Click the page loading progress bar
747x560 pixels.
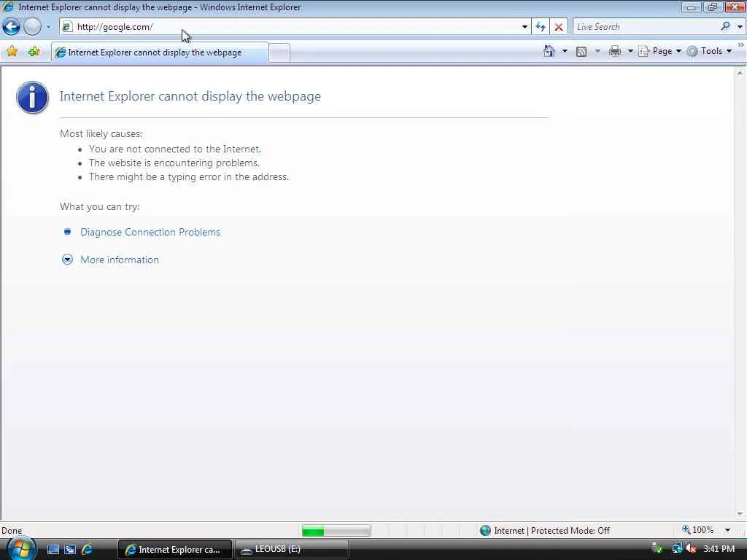(336, 531)
